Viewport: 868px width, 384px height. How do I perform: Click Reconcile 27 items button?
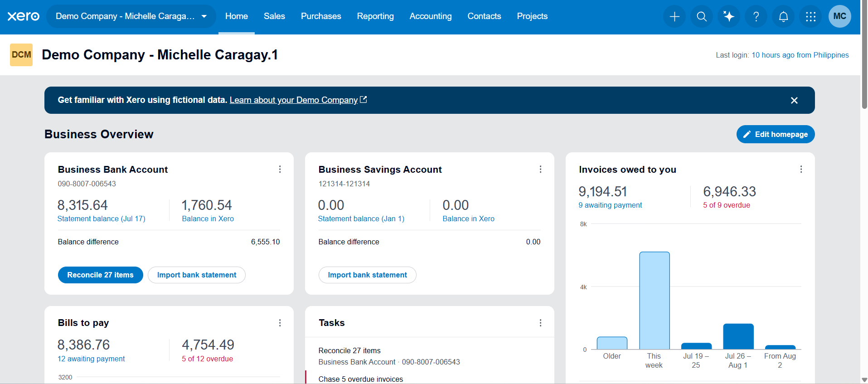(x=100, y=275)
